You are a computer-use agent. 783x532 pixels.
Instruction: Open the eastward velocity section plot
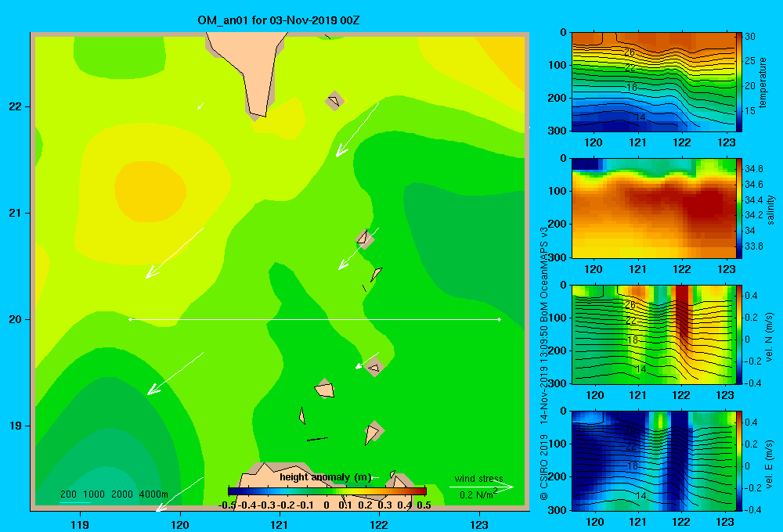point(653,461)
